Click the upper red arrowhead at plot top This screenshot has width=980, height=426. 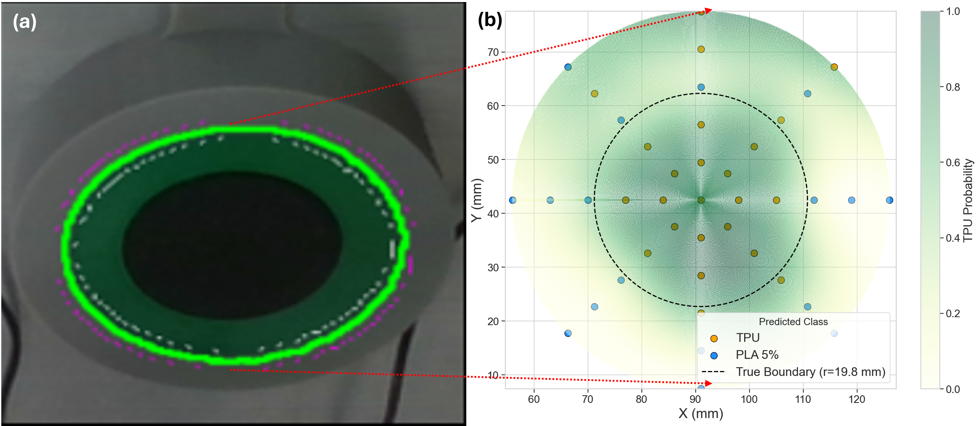click(708, 11)
